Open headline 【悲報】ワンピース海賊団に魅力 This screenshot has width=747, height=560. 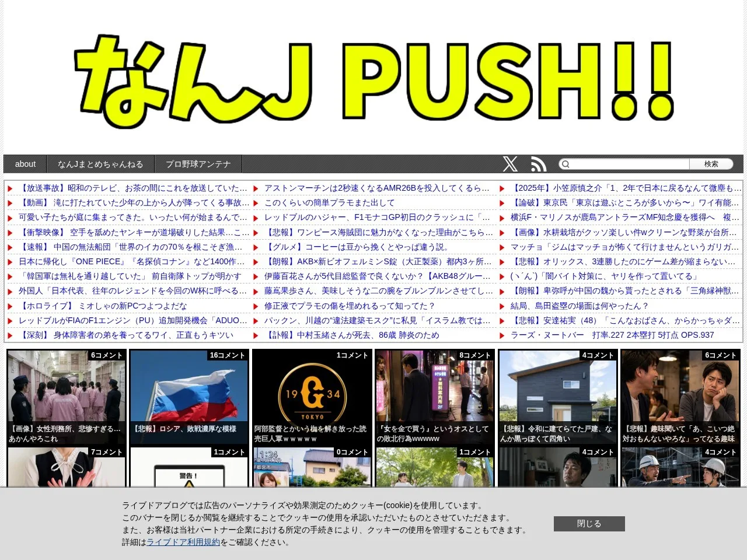tap(379, 232)
